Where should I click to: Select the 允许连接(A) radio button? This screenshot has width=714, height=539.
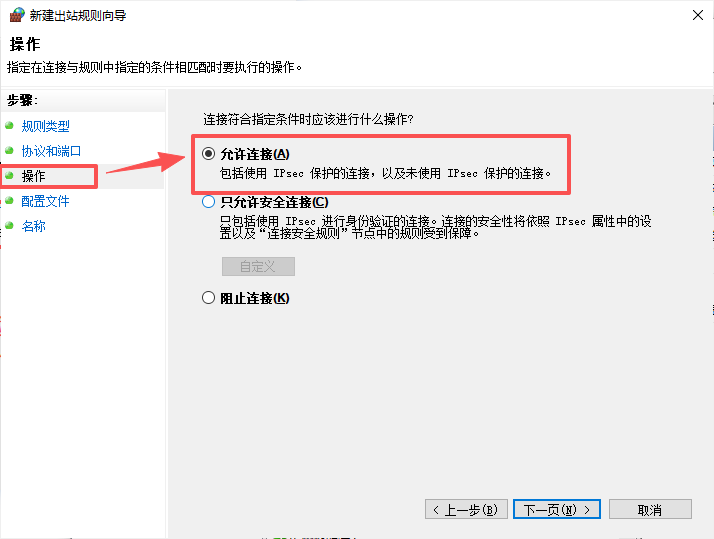[x=209, y=154]
